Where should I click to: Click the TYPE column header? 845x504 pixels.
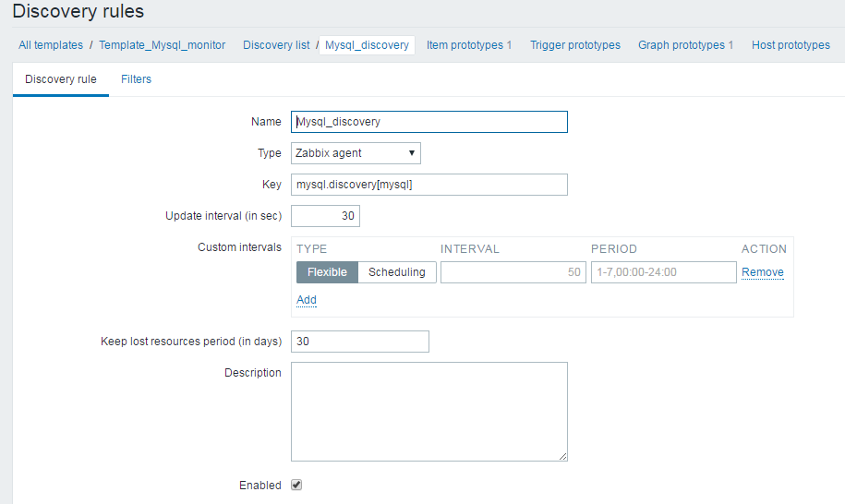click(311, 249)
